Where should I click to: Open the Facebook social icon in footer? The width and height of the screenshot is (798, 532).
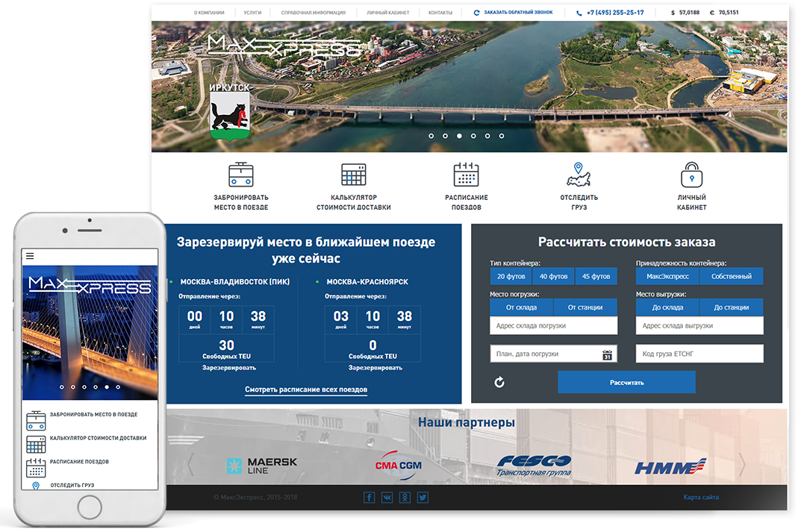pos(369,498)
